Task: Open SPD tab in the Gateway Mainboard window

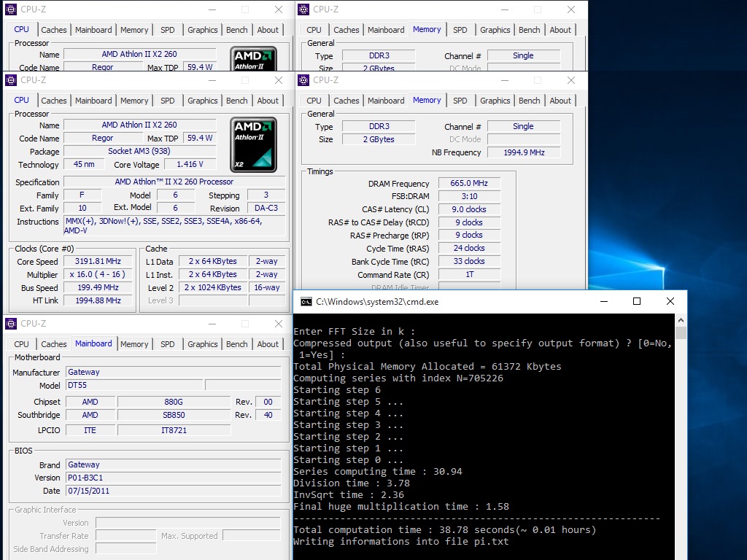Action: tap(168, 344)
